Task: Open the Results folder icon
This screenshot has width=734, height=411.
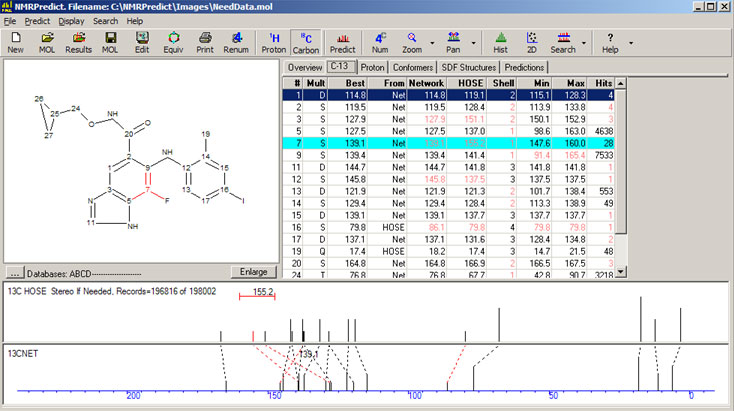Action: (x=79, y=41)
